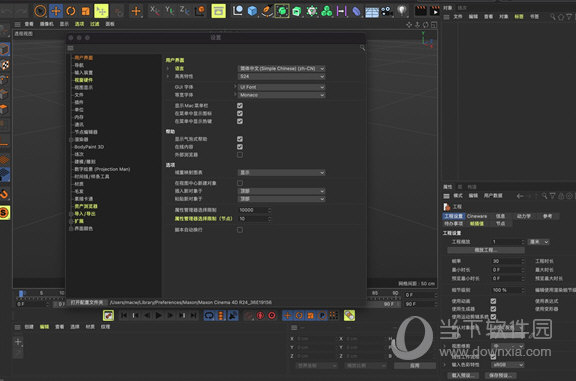Viewport: 576px width, 381px height.
Task: Toggle '显示 Mac 菜单栏' checkbox
Action: point(240,105)
